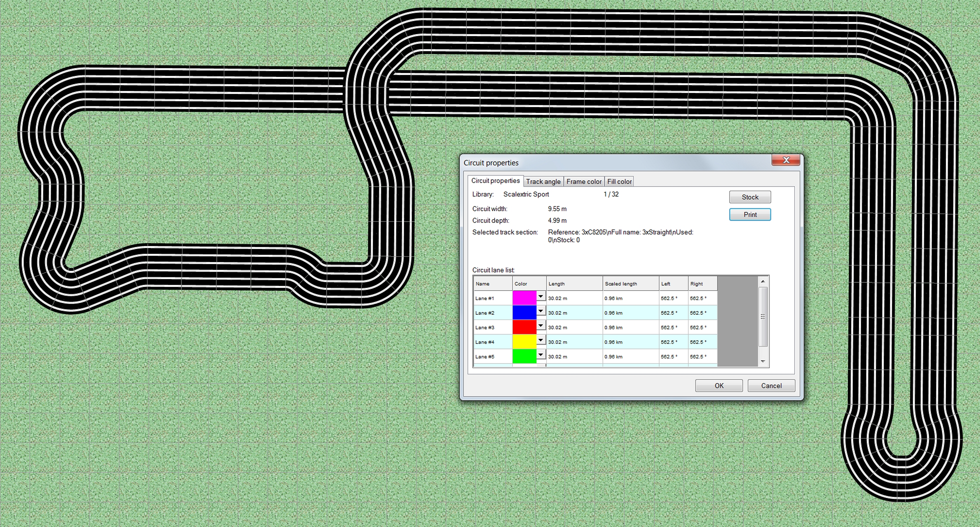
Task: Open the Lane #2 color dropdown arrow
Action: (x=540, y=311)
